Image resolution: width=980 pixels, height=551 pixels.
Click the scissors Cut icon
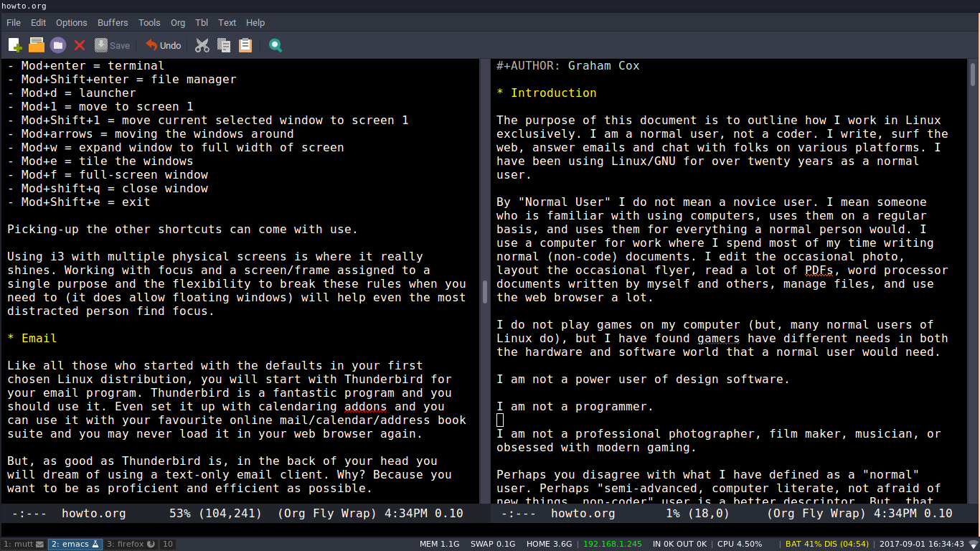coord(202,45)
